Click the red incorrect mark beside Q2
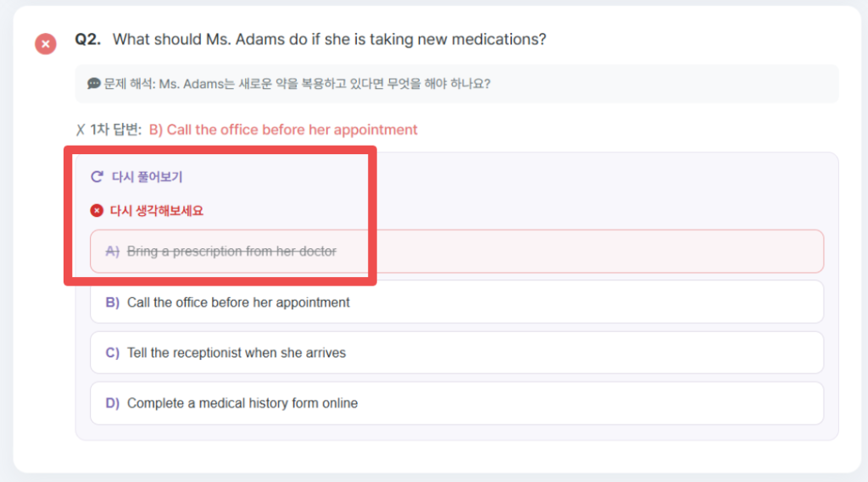Viewport: 868px width, 482px height. point(45,43)
